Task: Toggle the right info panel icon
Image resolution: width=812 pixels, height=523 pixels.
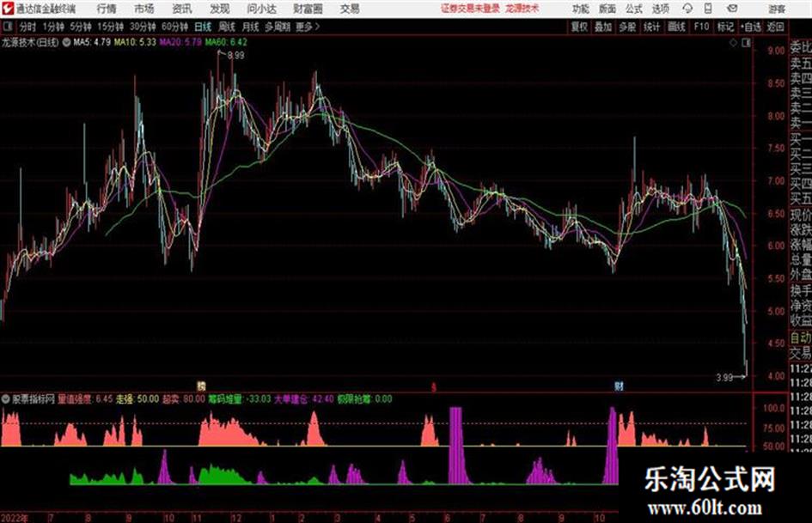Action: click(746, 43)
